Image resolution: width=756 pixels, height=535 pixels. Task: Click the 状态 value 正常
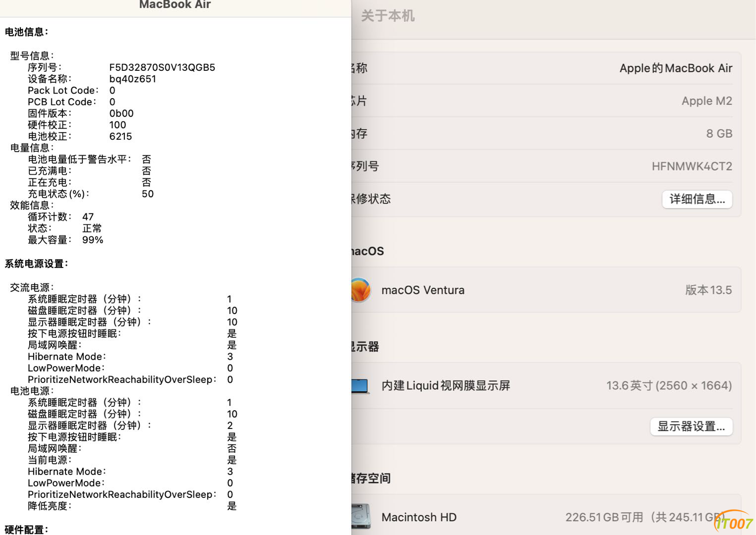(92, 228)
